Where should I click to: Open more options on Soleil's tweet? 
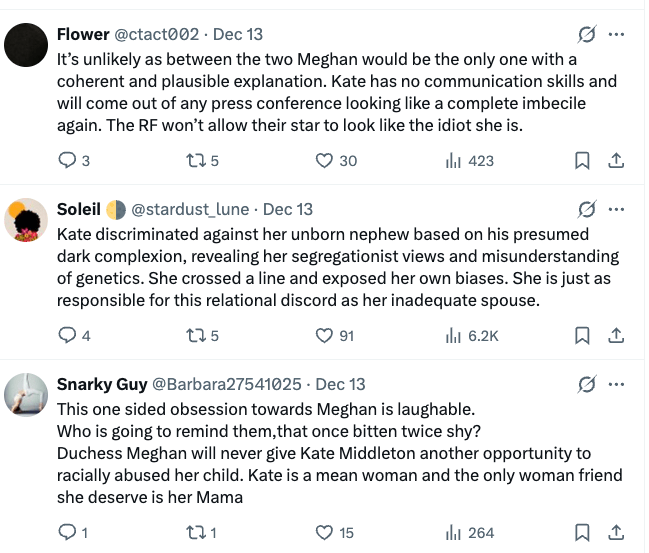[617, 209]
